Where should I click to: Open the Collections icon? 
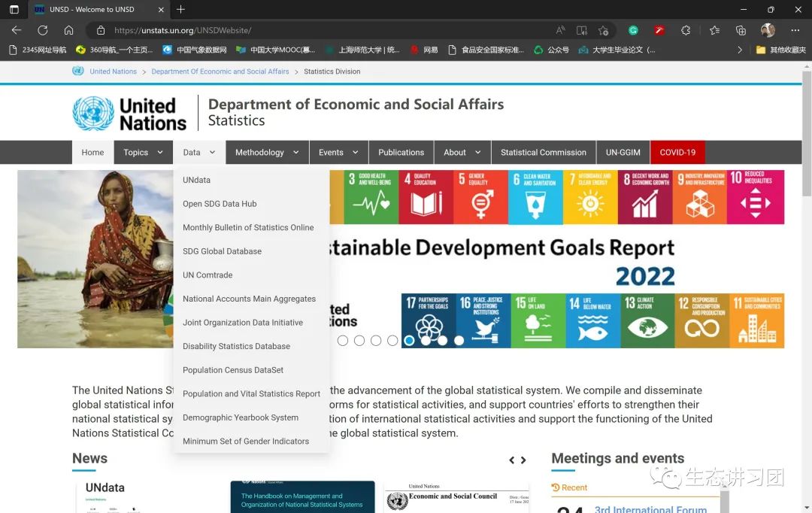coord(741,30)
